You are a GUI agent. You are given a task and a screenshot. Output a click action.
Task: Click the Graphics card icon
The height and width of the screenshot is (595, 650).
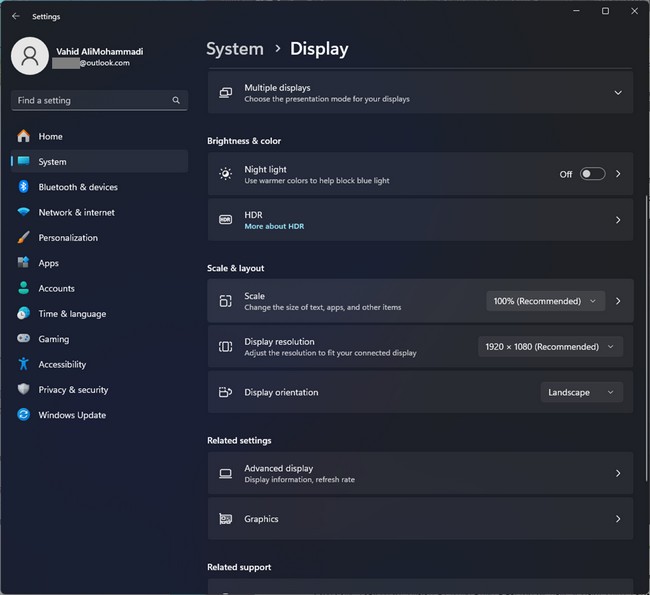click(x=226, y=519)
